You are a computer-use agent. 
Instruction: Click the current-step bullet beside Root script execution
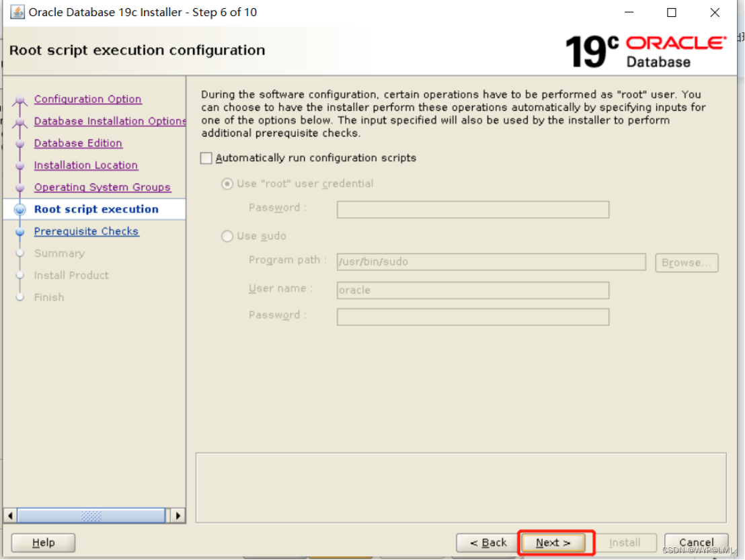20,210
